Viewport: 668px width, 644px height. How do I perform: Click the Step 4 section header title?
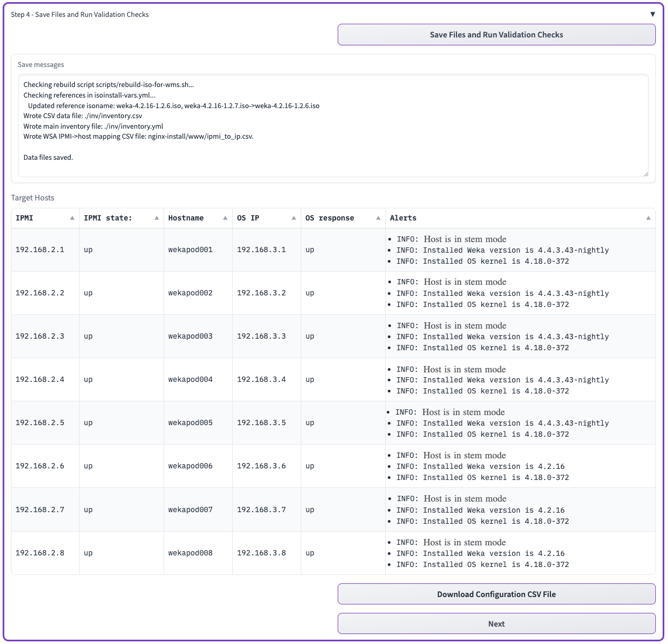(x=80, y=15)
